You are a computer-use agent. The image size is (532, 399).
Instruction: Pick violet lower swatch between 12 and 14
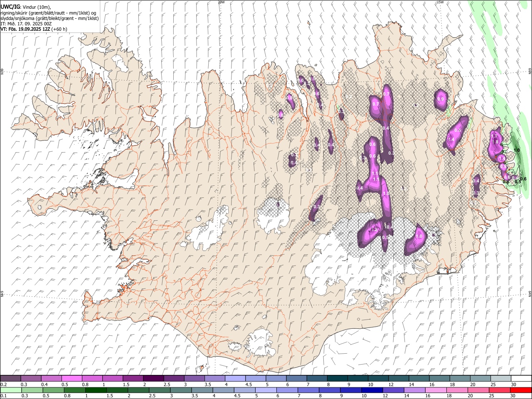394,390
